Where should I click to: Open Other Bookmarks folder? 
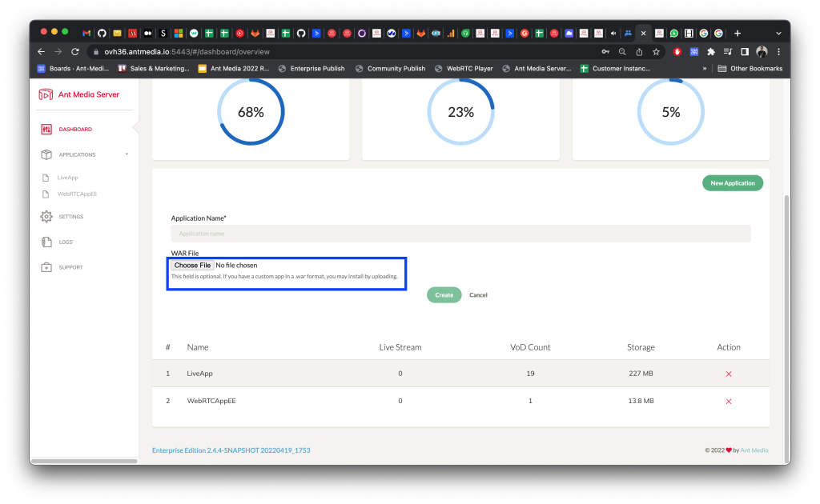(750, 69)
